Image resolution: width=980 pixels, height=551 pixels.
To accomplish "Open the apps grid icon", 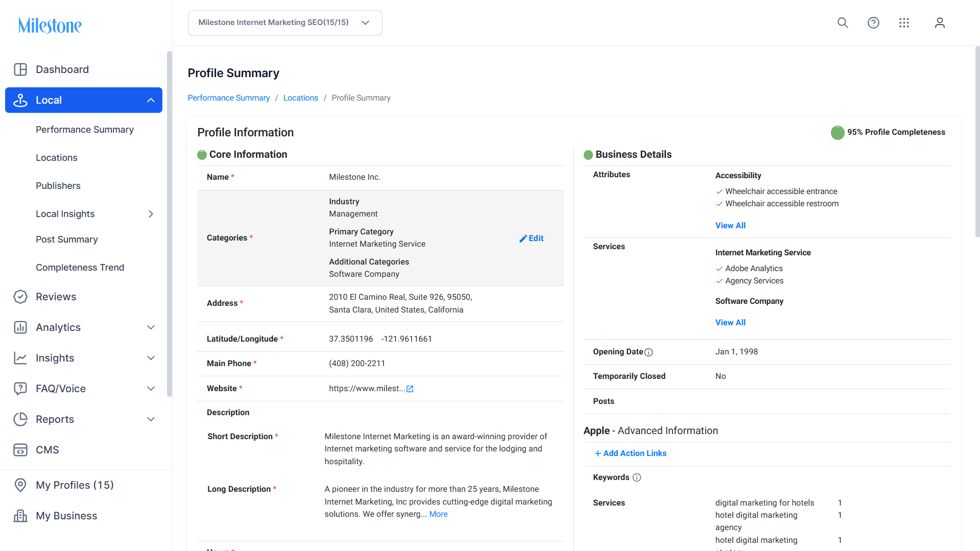I will pyautogui.click(x=904, y=23).
